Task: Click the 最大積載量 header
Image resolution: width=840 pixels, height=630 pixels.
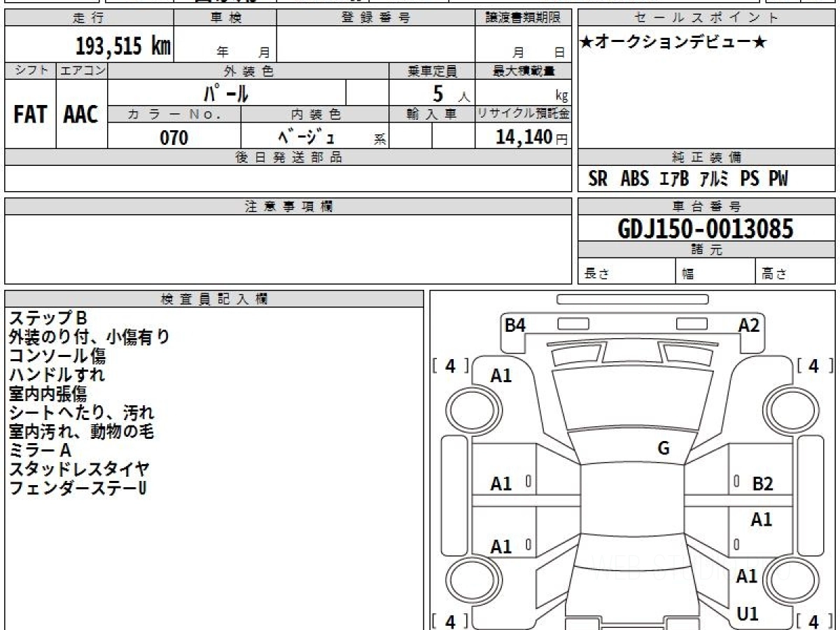Action: click(x=524, y=71)
